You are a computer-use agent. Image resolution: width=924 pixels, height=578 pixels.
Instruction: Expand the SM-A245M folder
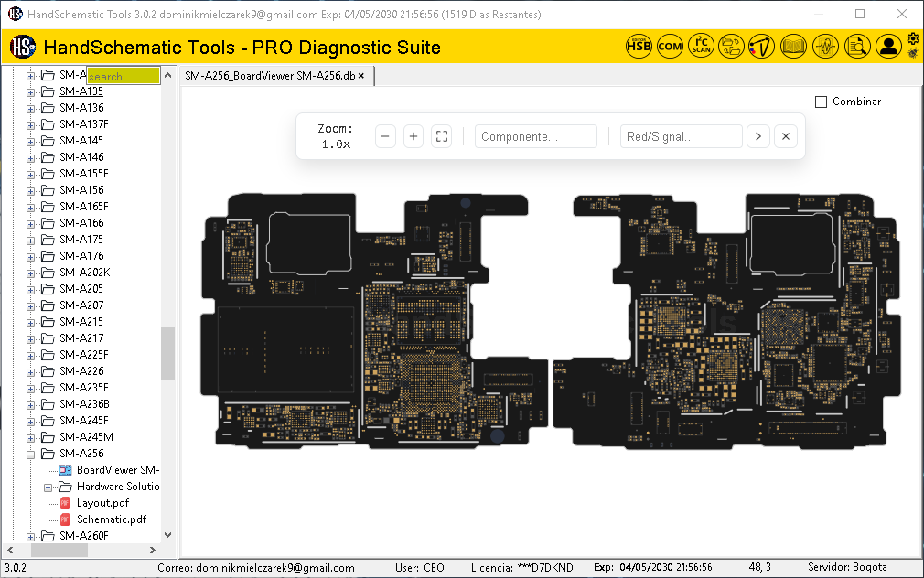[x=30, y=438]
